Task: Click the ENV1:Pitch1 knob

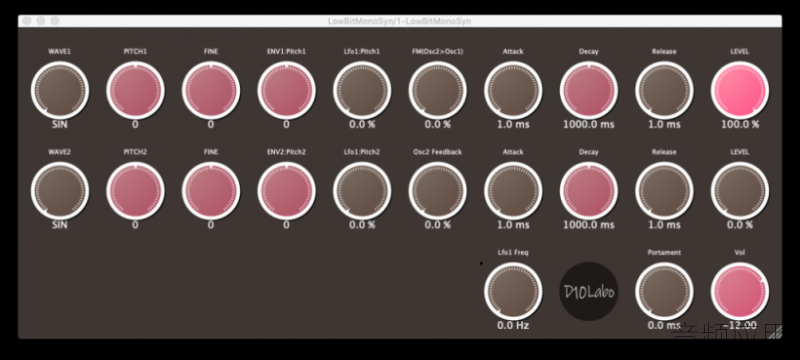Action: point(286,90)
